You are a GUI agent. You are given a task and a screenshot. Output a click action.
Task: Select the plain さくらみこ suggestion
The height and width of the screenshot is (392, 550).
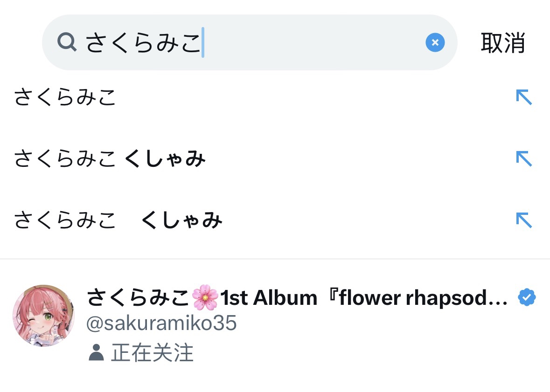point(65,98)
